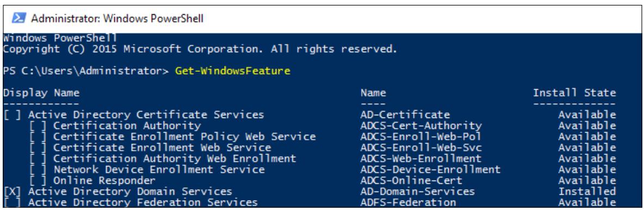Screen dimensions: 644x211
Task: Click the AD-Domain-Services name entry
Action: [417, 192]
